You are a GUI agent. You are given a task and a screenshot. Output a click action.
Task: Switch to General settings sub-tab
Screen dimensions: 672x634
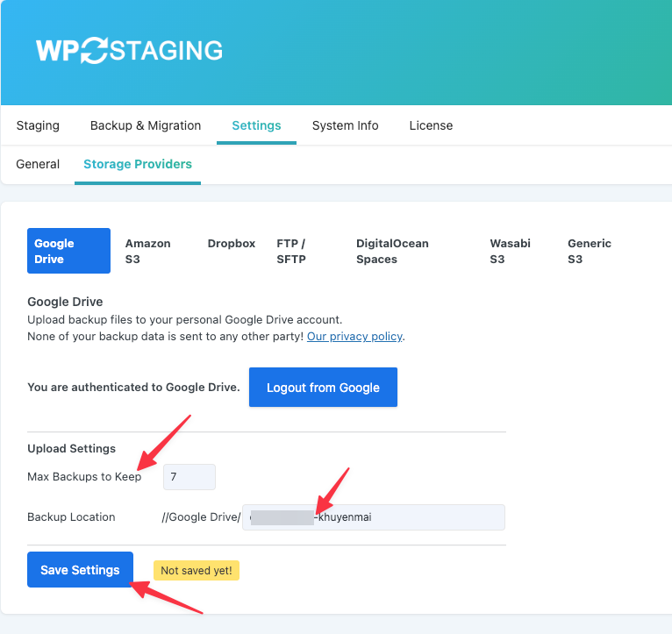pyautogui.click(x=38, y=164)
